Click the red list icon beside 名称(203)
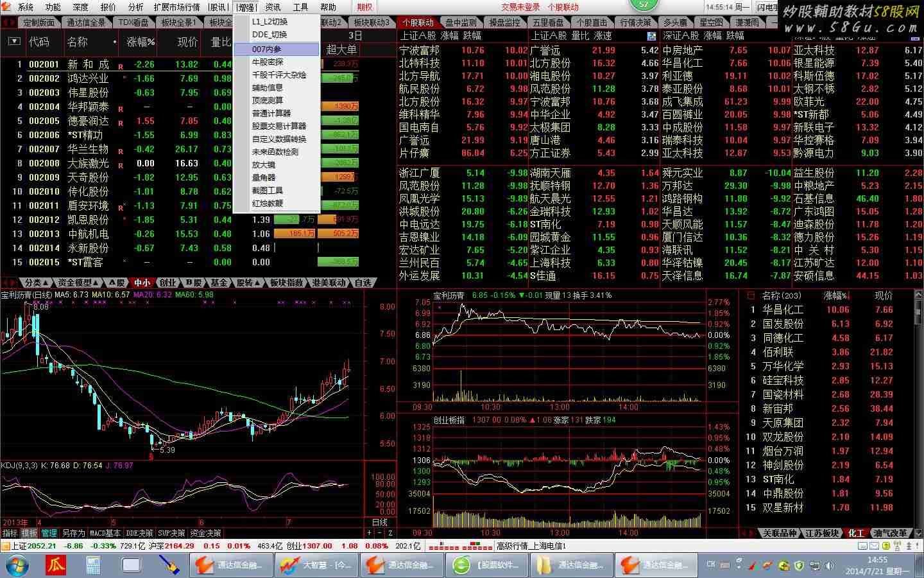 coord(751,295)
